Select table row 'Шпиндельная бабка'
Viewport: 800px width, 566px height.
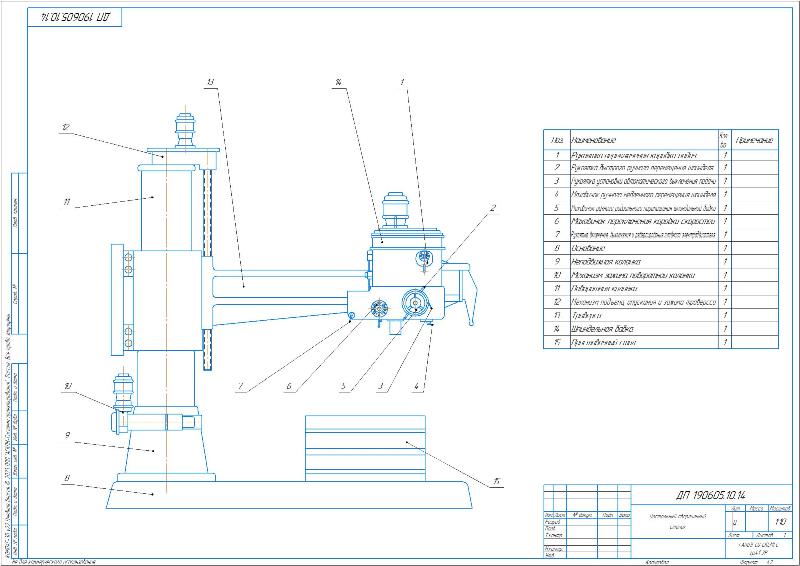(x=661, y=329)
